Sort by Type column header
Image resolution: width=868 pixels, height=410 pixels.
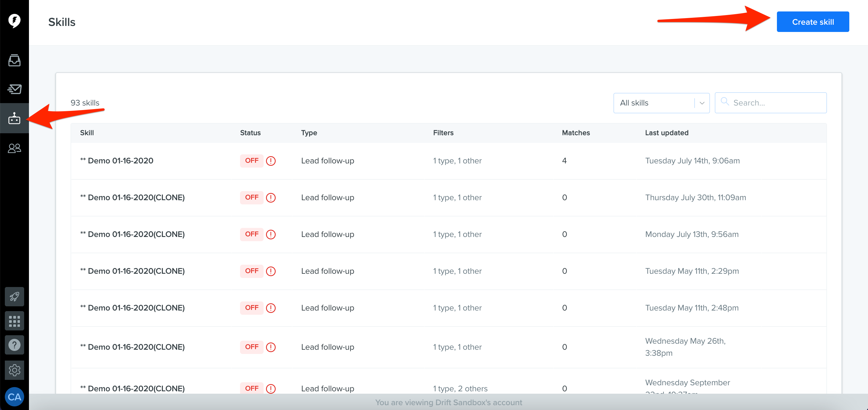[309, 133]
